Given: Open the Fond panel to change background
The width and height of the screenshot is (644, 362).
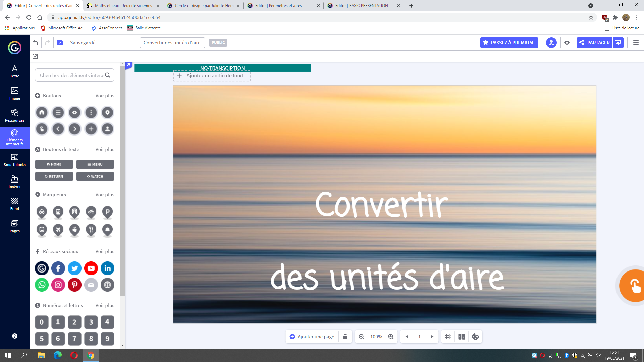Looking at the screenshot, I should pyautogui.click(x=15, y=204).
